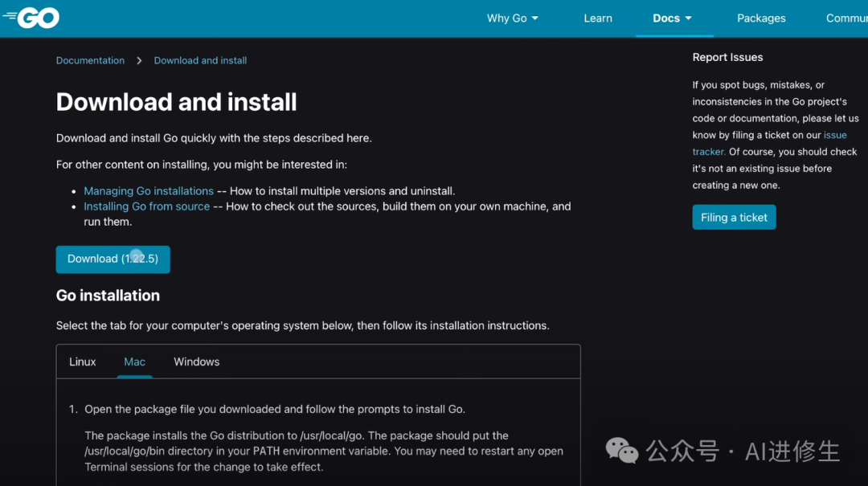Viewport: 868px width, 486px height.
Task: Open the Learn menu item
Action: [x=597, y=18]
